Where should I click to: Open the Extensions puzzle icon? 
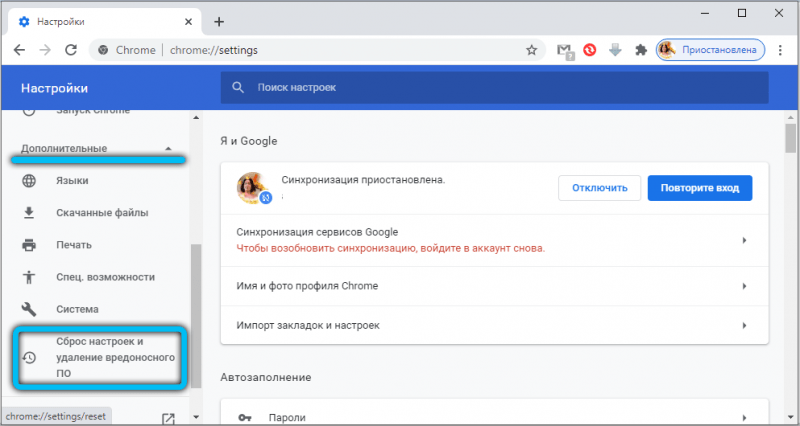click(641, 50)
